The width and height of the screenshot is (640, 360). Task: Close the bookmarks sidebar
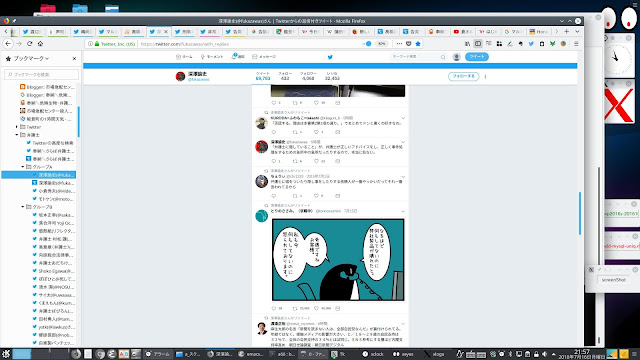[74, 58]
